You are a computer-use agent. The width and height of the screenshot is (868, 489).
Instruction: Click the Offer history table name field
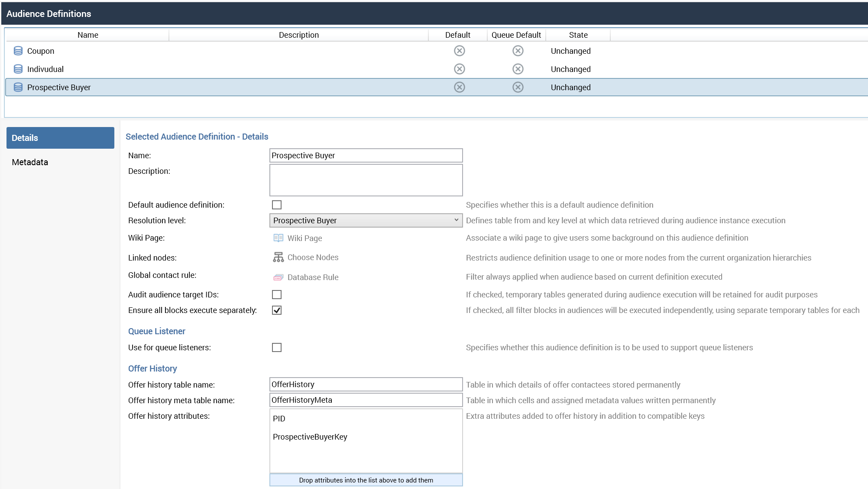(x=366, y=384)
